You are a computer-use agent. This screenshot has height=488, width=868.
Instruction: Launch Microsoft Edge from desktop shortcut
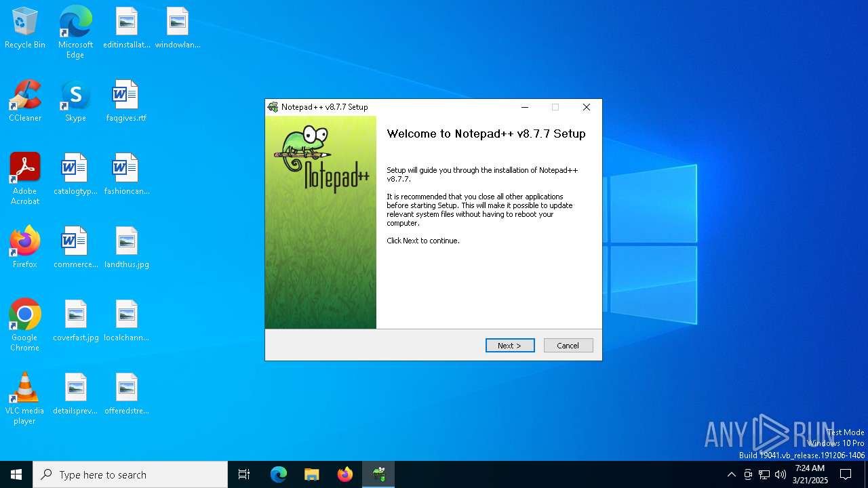pyautogui.click(x=75, y=33)
